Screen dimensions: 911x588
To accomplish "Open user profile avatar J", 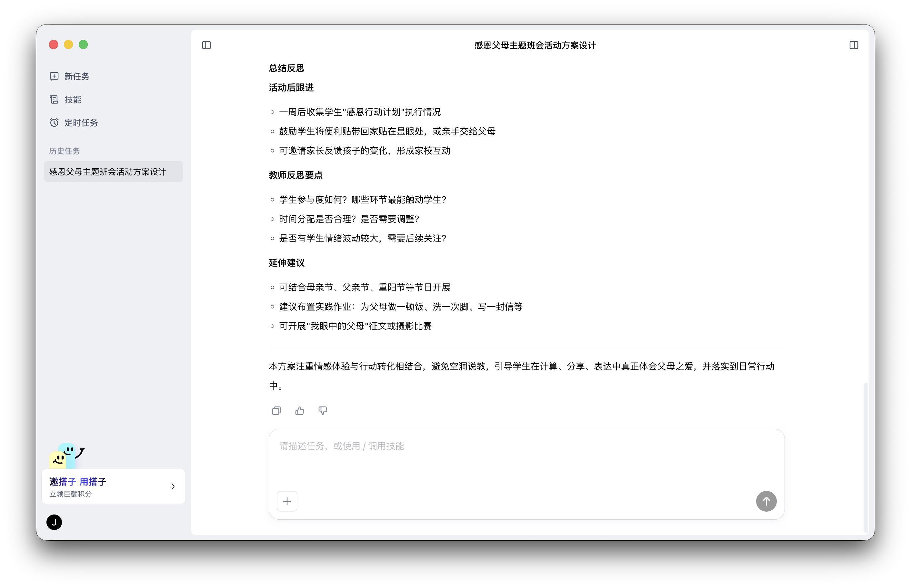I will tap(54, 522).
